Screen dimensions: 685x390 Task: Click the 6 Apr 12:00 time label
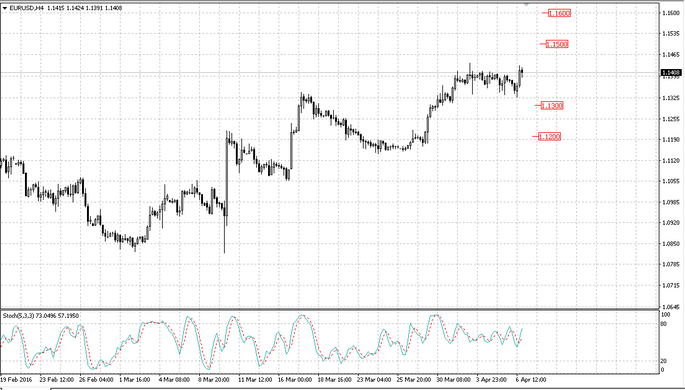click(x=531, y=380)
